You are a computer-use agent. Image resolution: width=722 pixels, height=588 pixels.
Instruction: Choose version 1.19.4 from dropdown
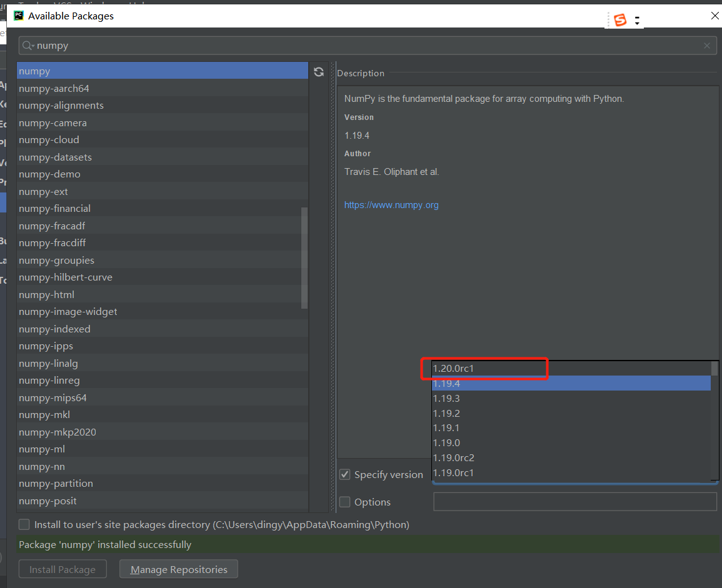tap(571, 383)
